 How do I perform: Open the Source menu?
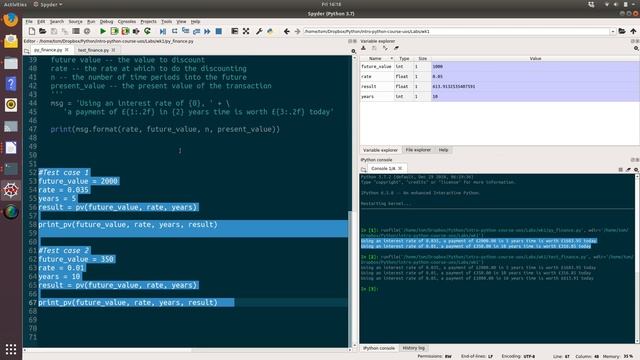pos(76,22)
